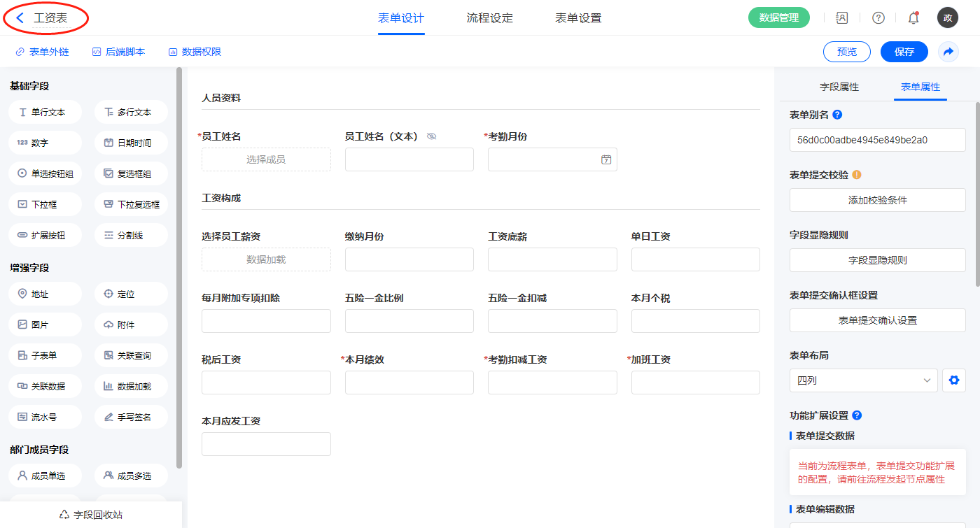Open the user avatar 政 menu

coord(947,18)
